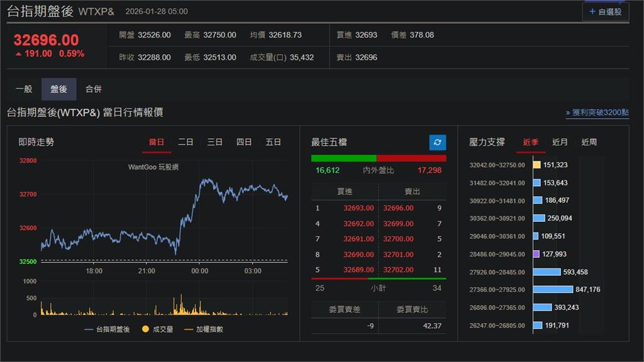Click the yellow 32042~32750 bar
The width and height of the screenshot is (644, 362).
(x=536, y=165)
